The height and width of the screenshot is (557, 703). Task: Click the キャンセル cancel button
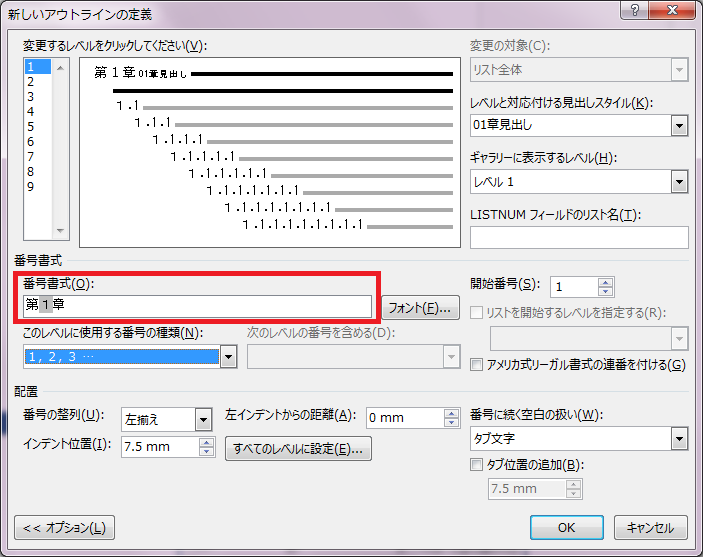651,528
